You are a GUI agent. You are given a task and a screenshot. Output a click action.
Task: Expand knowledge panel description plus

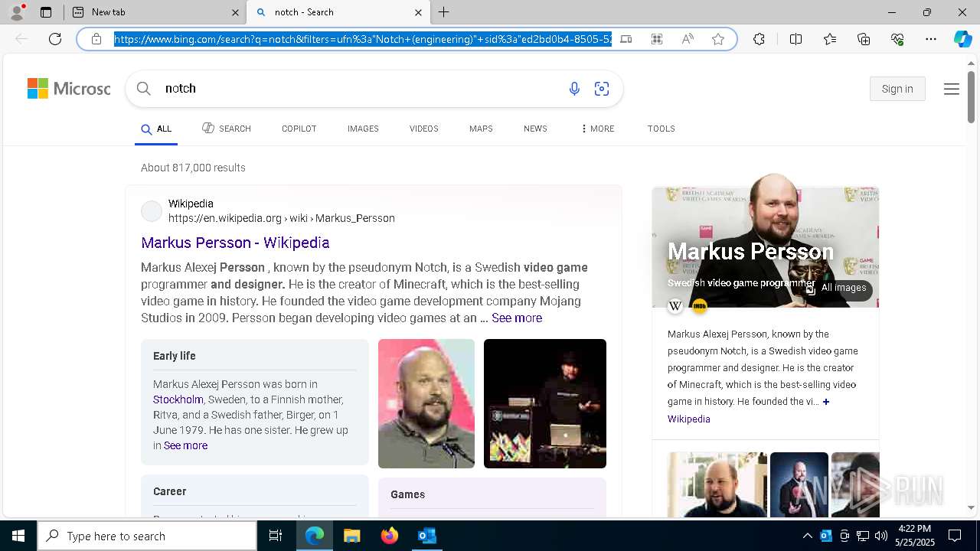click(x=826, y=402)
